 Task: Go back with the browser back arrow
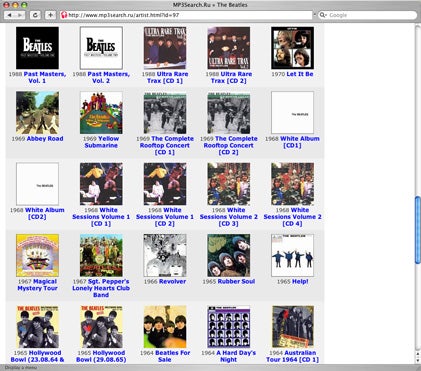pyautogui.click(x=9, y=15)
